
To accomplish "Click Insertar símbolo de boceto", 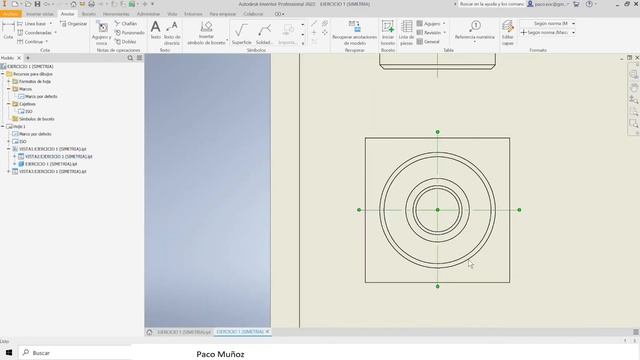I will pyautogui.click(x=207, y=33).
